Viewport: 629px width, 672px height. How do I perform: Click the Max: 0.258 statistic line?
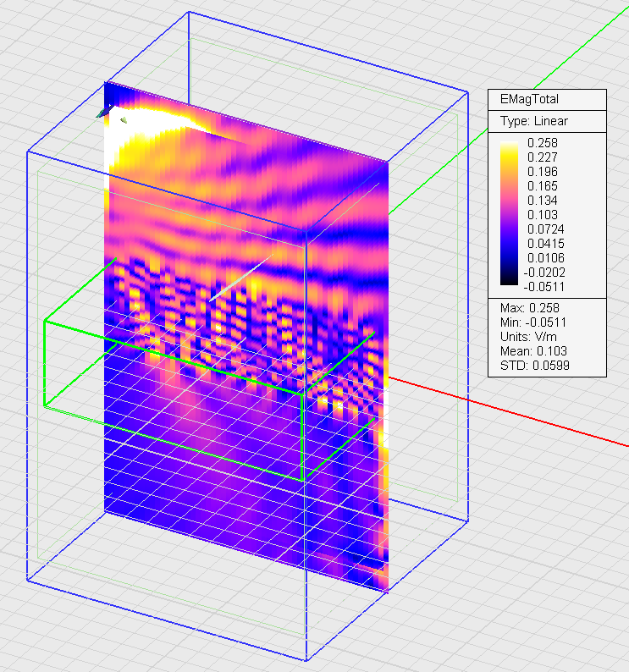(529, 307)
